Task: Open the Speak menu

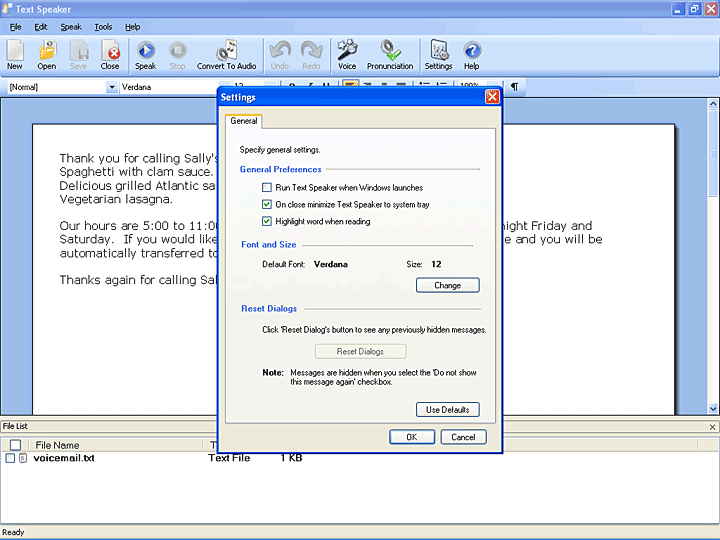Action: [71, 27]
